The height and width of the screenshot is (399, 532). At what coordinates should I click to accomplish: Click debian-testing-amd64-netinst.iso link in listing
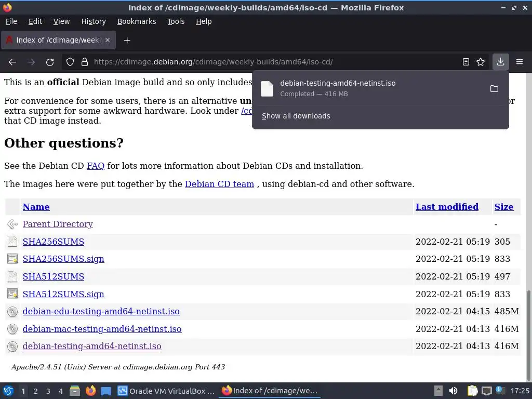pos(92,347)
